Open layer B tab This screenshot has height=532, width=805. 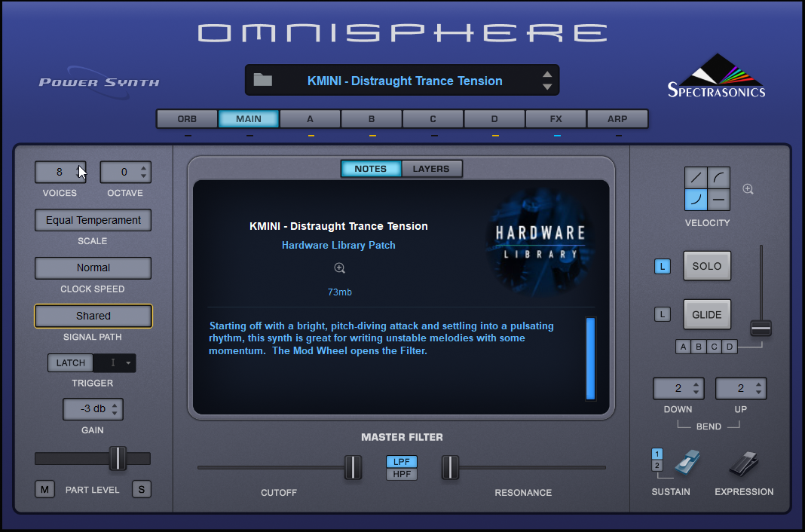(372, 119)
